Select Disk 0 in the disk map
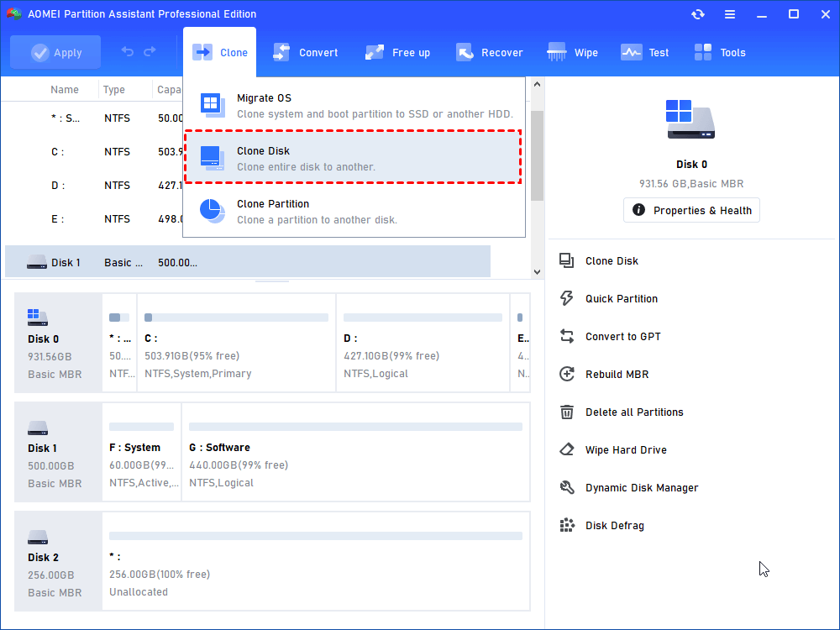 [x=58, y=343]
